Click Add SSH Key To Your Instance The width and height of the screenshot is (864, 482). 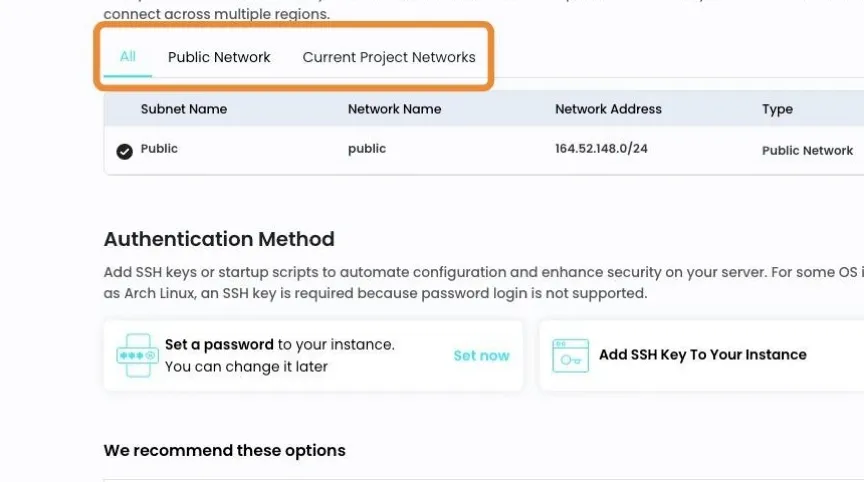(703, 355)
